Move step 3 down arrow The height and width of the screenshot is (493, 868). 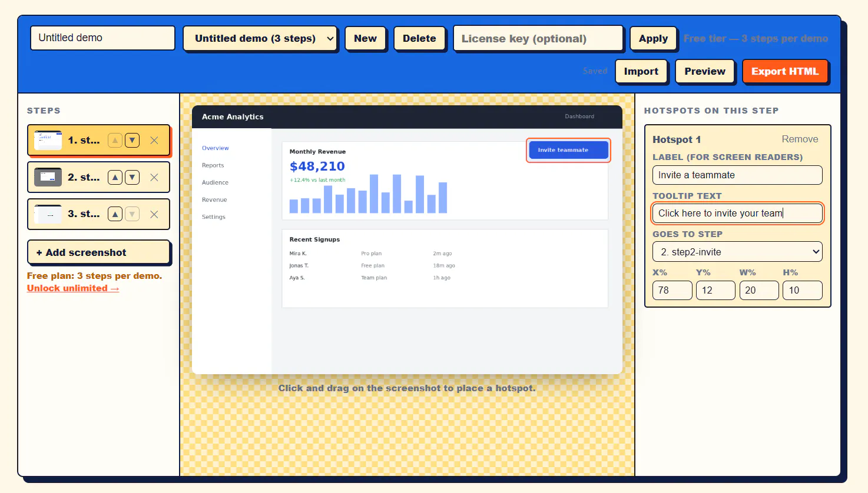(x=132, y=214)
